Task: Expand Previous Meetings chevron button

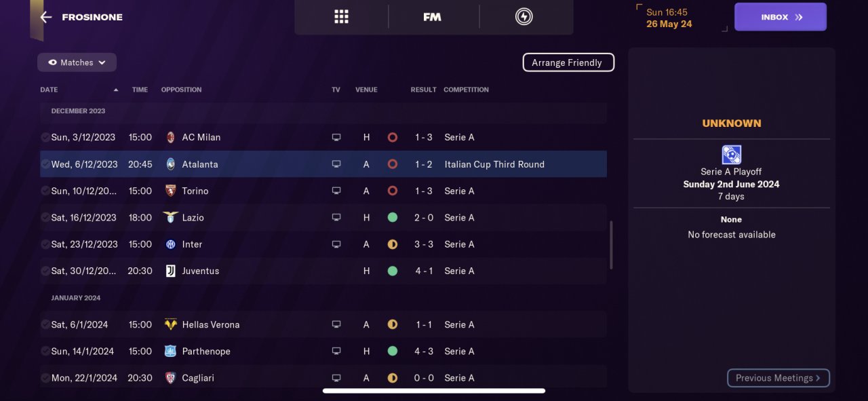Action: pos(778,378)
